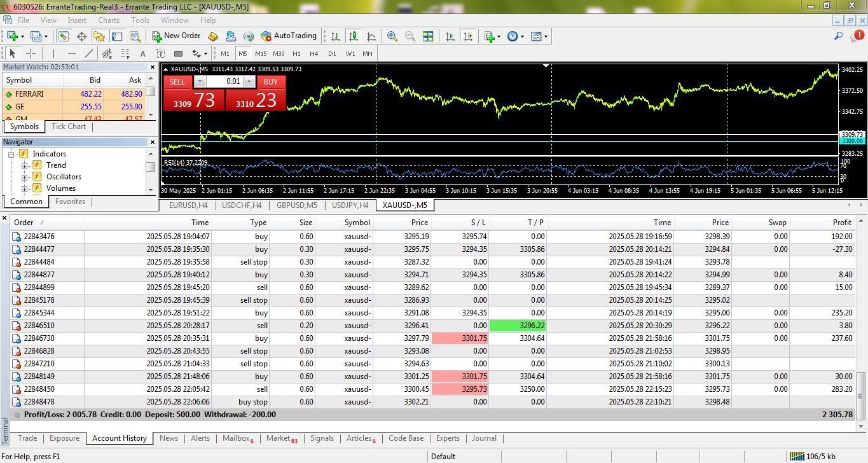Click the Tile Windows icon

pos(428,36)
